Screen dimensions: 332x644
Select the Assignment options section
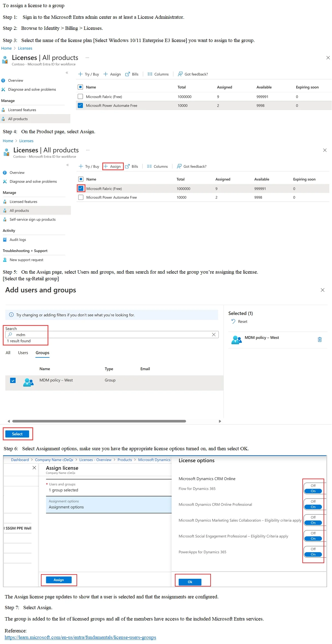coord(109,504)
